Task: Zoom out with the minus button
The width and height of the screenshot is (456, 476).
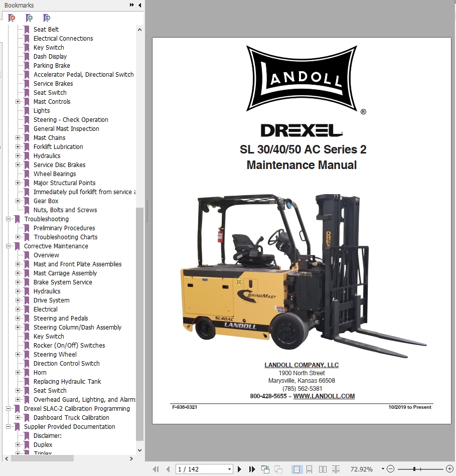Action: click(x=391, y=469)
